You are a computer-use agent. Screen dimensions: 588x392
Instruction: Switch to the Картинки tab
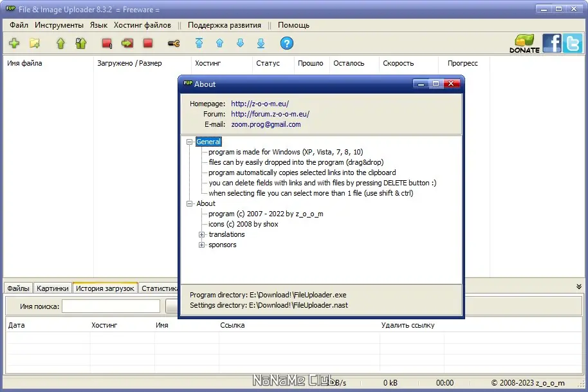coord(53,288)
